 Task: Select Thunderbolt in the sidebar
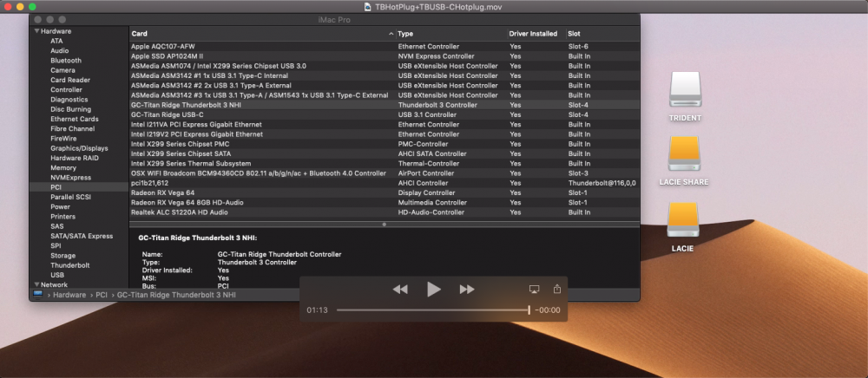(x=69, y=266)
